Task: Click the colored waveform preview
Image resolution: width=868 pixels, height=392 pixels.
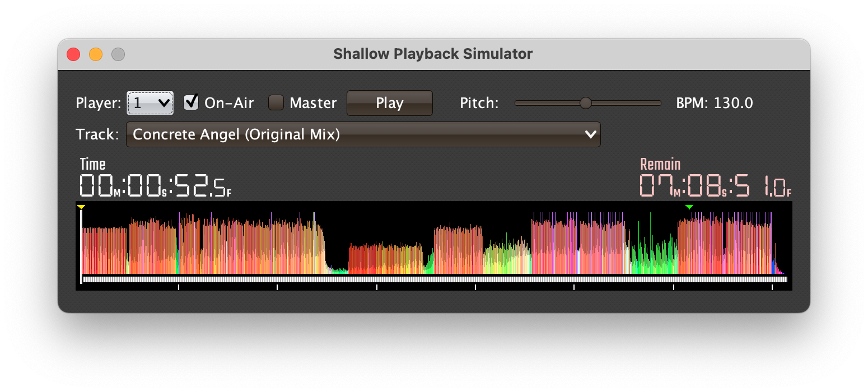Action: click(x=434, y=242)
